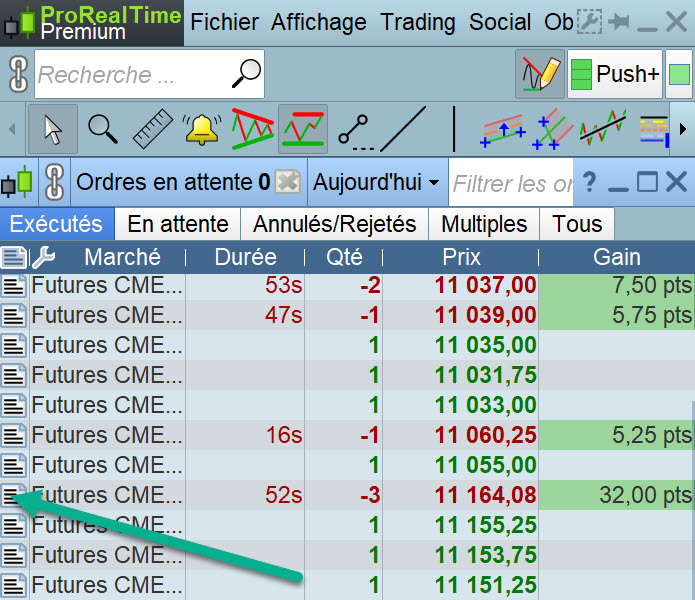The image size is (695, 600).
Task: Open the Affichage menu
Action: click(319, 22)
